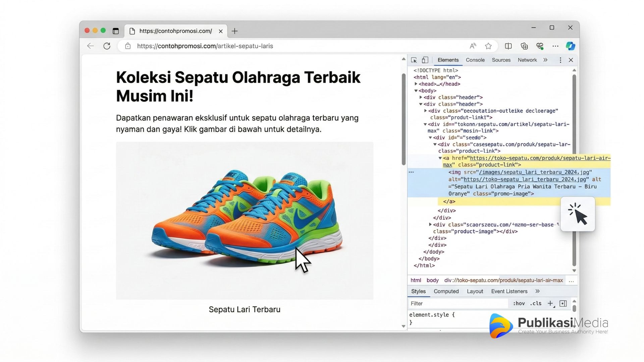Viewport: 644px width, 362px height.
Task: Collapse the body element node
Action: pyautogui.click(x=416, y=90)
